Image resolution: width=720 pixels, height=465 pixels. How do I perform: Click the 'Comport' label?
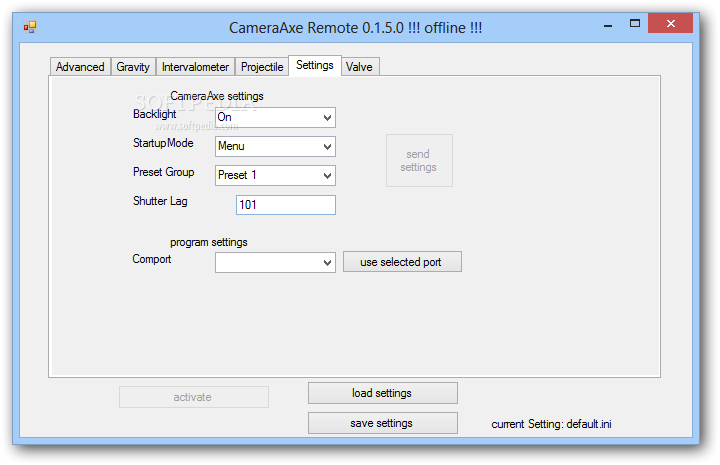(152, 259)
